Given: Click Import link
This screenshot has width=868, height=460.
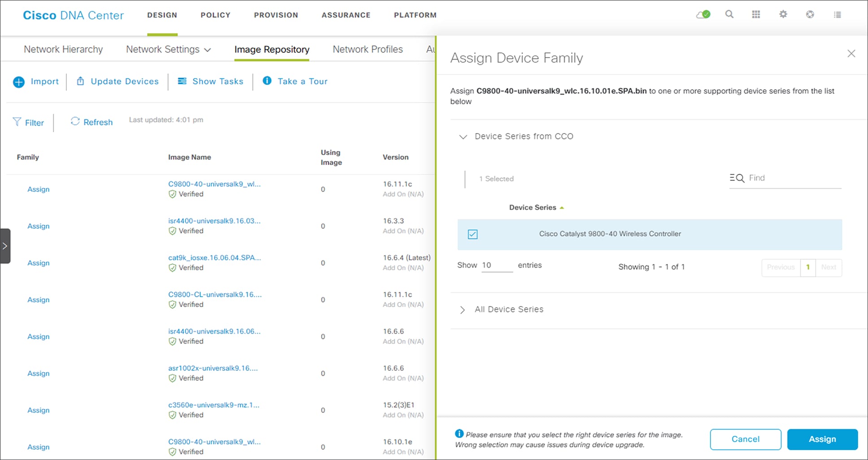Looking at the screenshot, I should tap(44, 81).
